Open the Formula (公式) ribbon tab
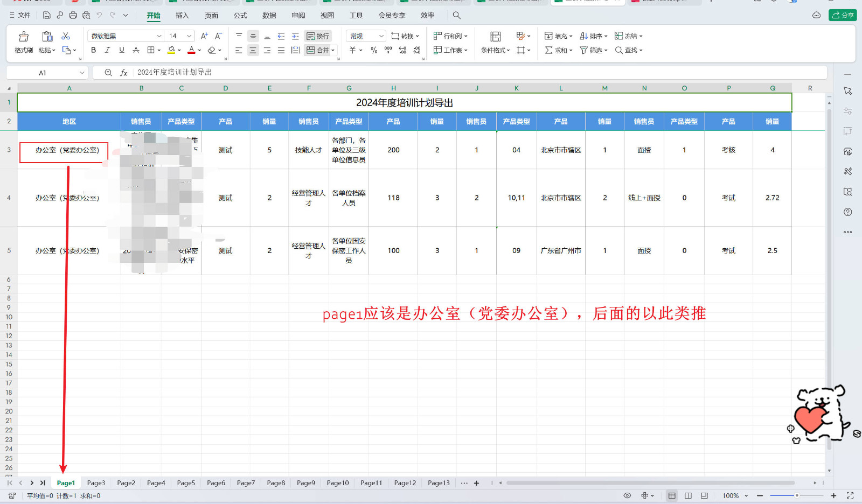862x504 pixels. click(x=240, y=15)
